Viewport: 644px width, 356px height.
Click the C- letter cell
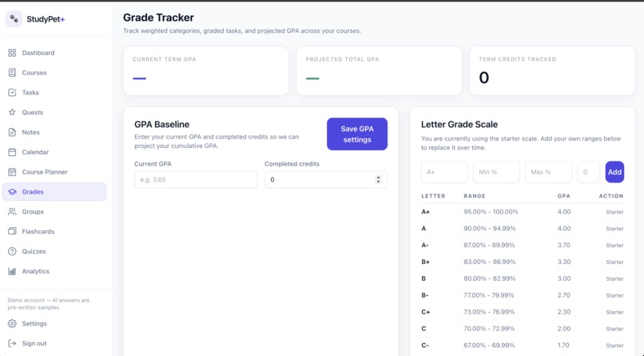tap(425, 346)
